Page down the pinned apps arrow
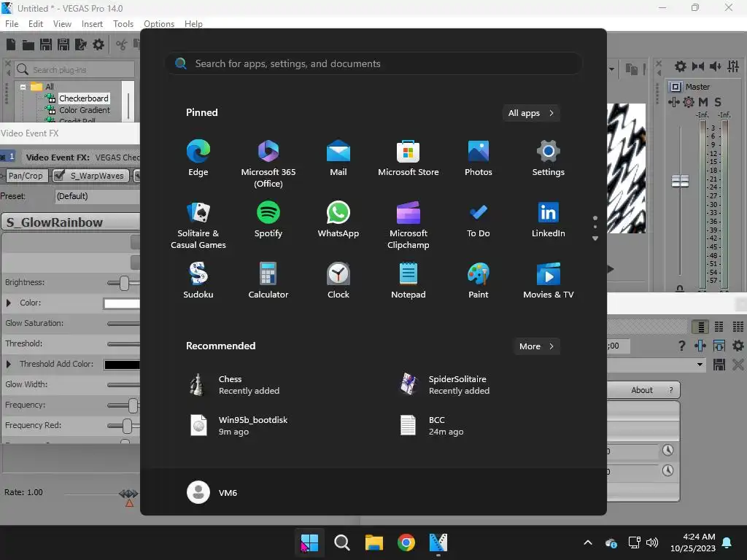Screen dimensions: 747x560 pos(595,238)
